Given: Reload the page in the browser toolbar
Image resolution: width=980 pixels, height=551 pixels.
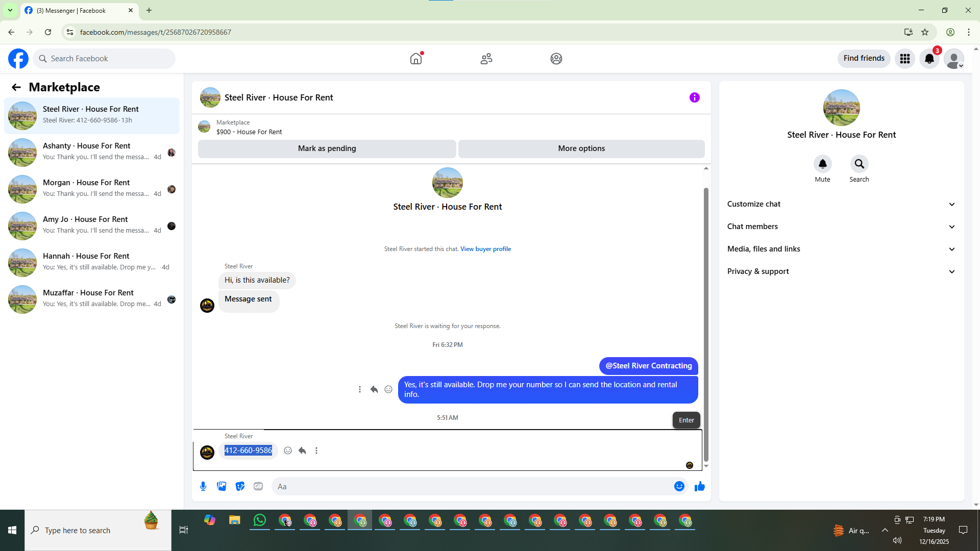Looking at the screenshot, I should tap(48, 32).
